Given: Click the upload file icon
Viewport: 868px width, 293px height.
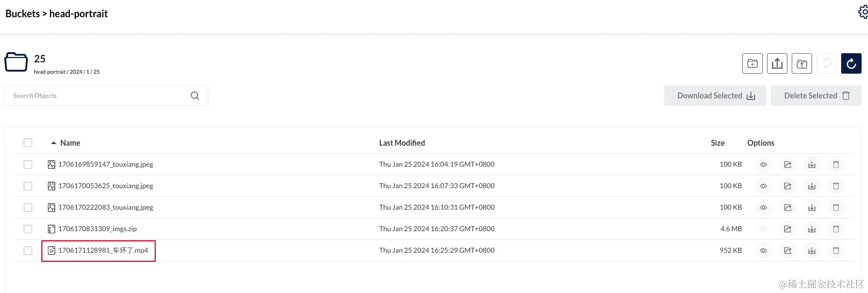Looking at the screenshot, I should pos(777,63).
